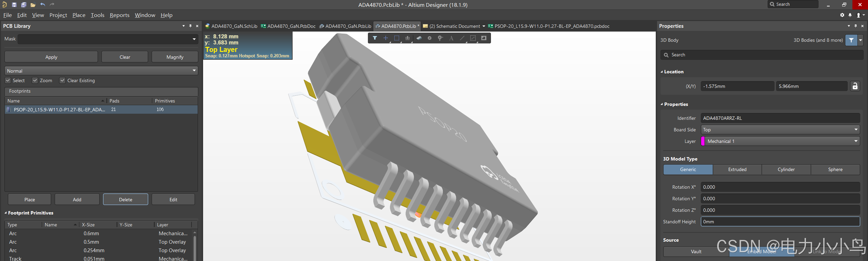Screen dimensions: 868x261
Task: Click the selection filter funnel in active bar
Action: [x=375, y=38]
